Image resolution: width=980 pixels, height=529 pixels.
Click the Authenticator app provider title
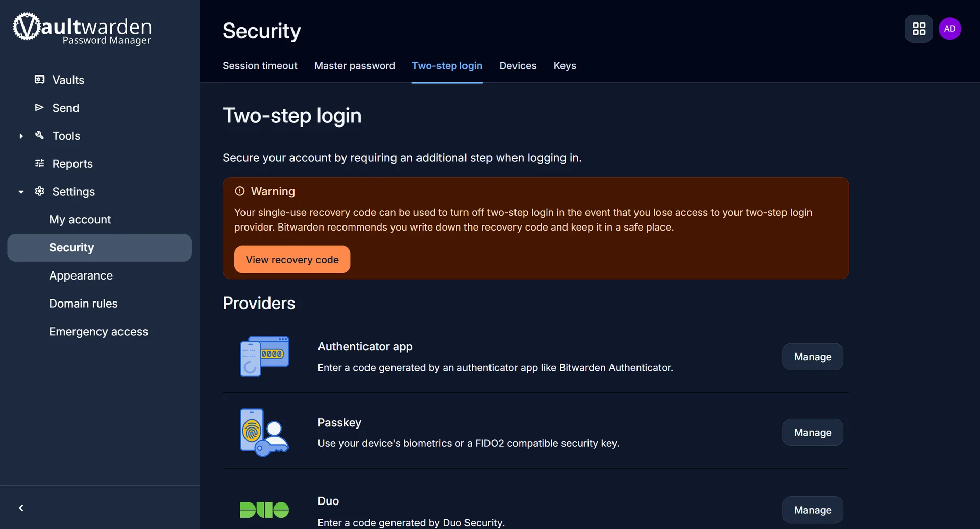point(365,346)
